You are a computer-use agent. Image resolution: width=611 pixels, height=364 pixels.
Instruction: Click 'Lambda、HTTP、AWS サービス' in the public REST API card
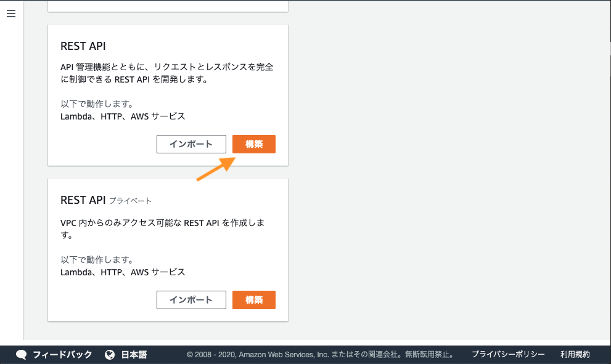pos(123,116)
